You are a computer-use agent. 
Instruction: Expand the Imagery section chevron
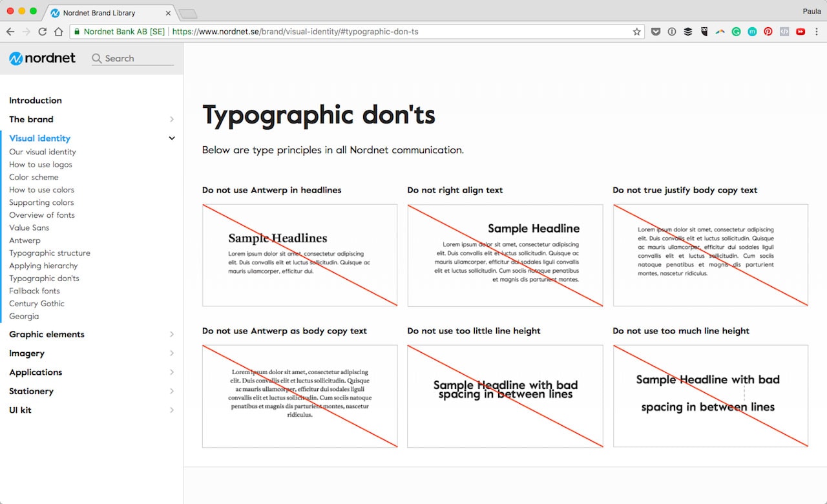point(172,353)
